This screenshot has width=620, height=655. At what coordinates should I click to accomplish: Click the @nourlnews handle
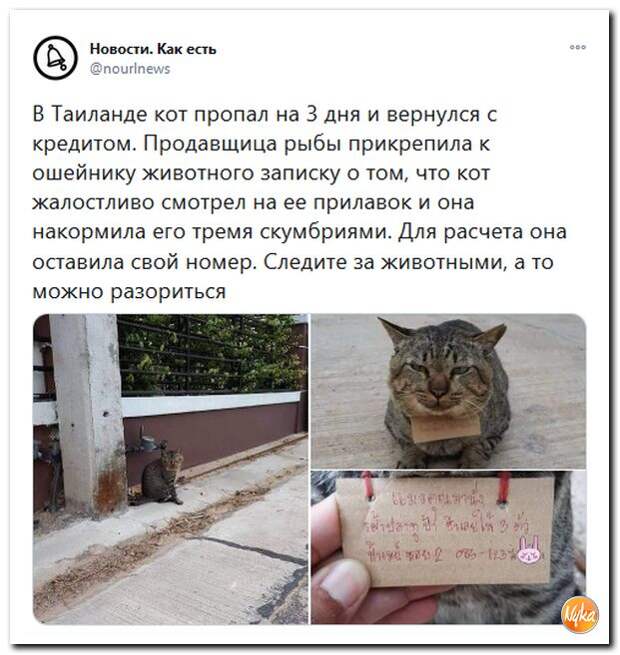tap(130, 69)
